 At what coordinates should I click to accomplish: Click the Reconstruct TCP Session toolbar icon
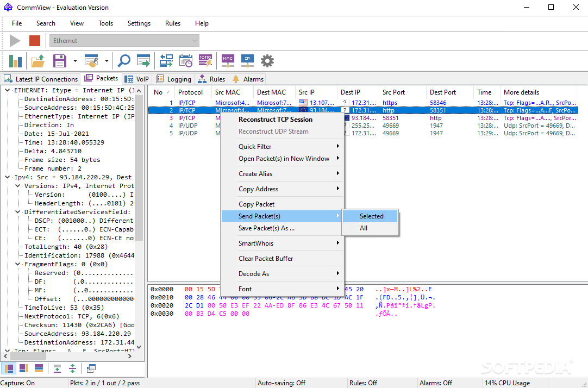[166, 61]
